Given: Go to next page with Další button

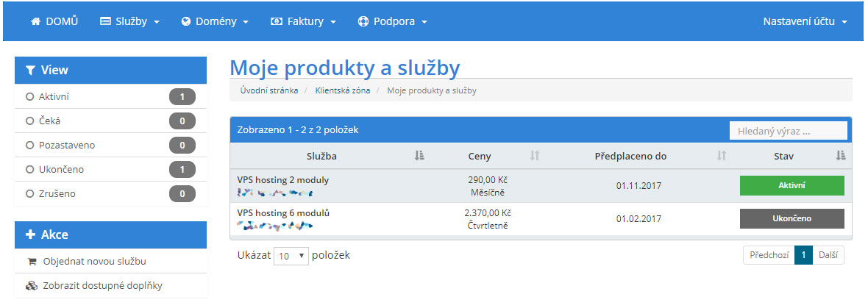Looking at the screenshot, I should point(828,255).
